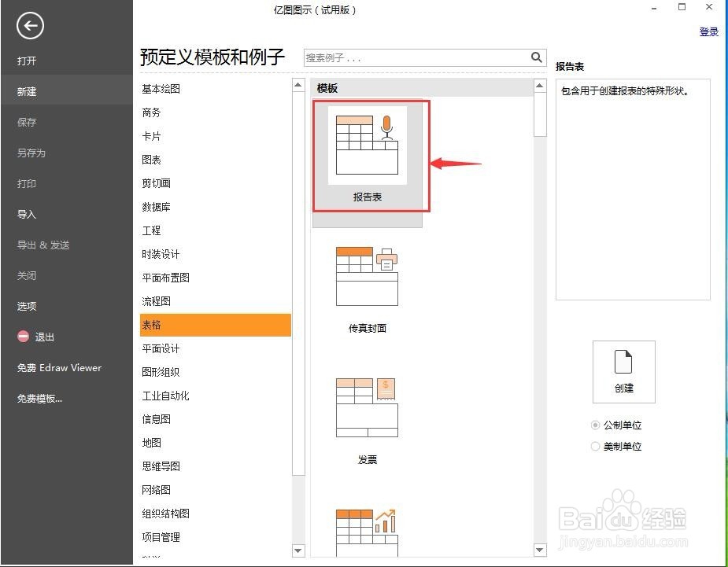Open 免费 Edraw Viewer link
The height and width of the screenshot is (567, 728).
click(x=59, y=367)
